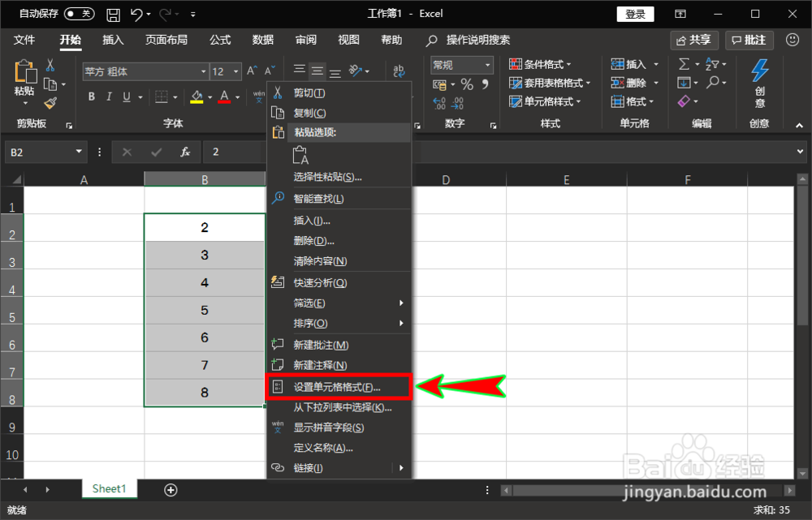Click the orientation angle text icon
The width and height of the screenshot is (812, 520).
click(x=356, y=71)
